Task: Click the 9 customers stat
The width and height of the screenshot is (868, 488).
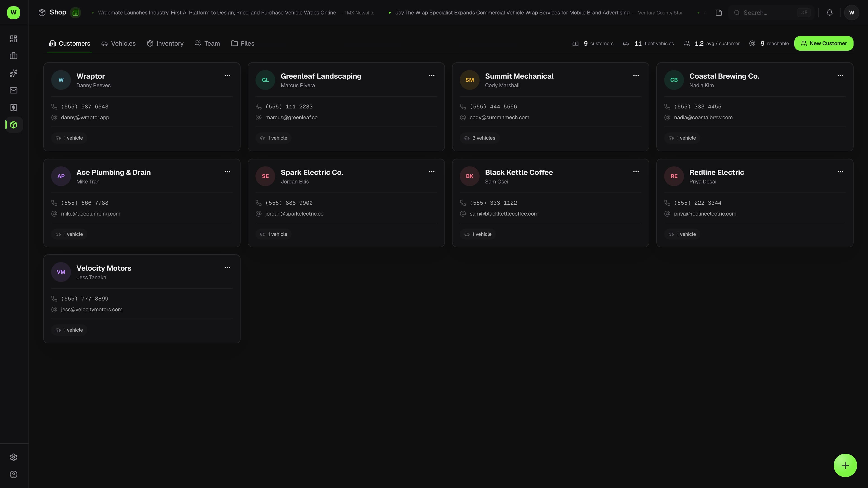Action: pyautogui.click(x=593, y=43)
